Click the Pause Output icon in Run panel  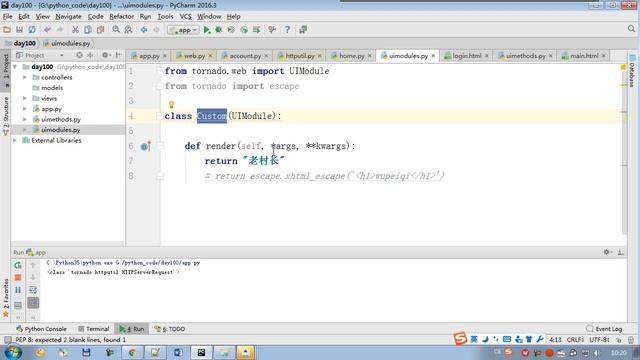[x=18, y=290]
